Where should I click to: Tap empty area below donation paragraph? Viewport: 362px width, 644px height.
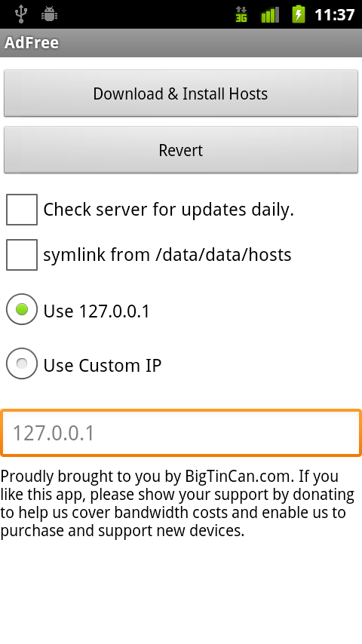tap(181, 591)
